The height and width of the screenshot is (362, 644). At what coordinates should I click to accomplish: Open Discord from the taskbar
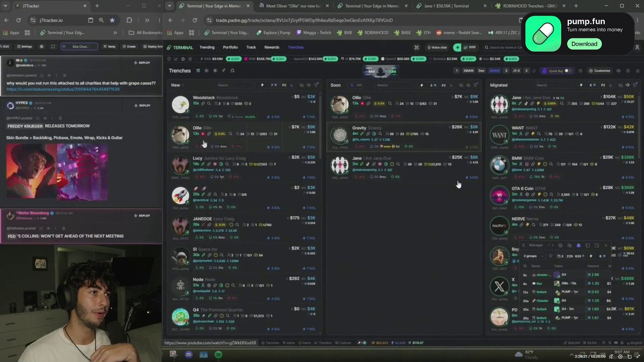point(188,354)
